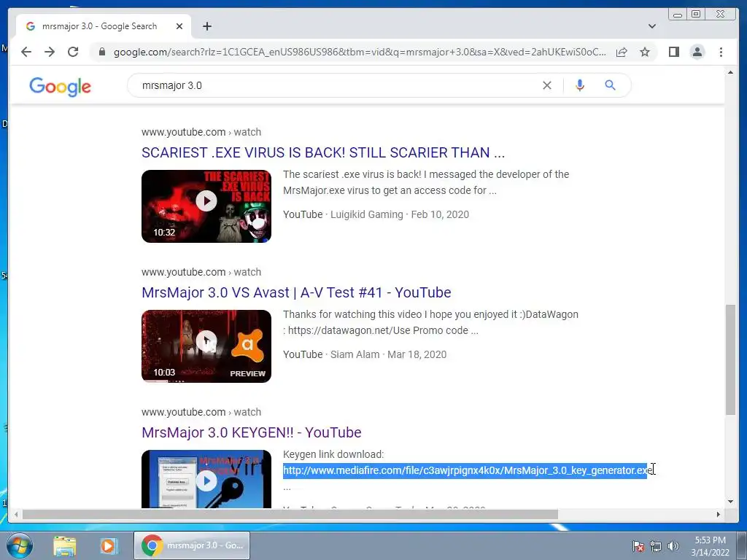
Task: Open SCARIEST .EXE VIRUS IS BACK result
Action: (323, 152)
